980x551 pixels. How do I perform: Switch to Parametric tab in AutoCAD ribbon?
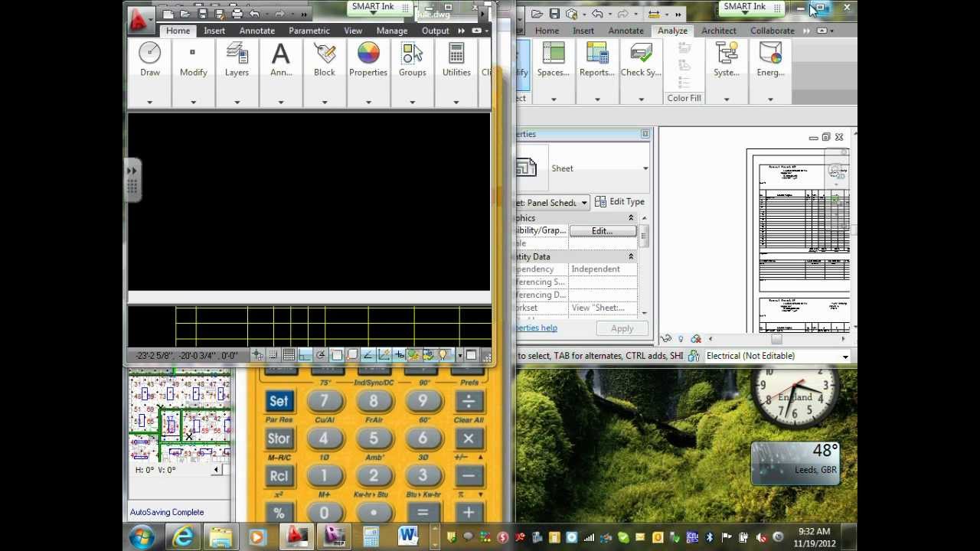pos(309,31)
